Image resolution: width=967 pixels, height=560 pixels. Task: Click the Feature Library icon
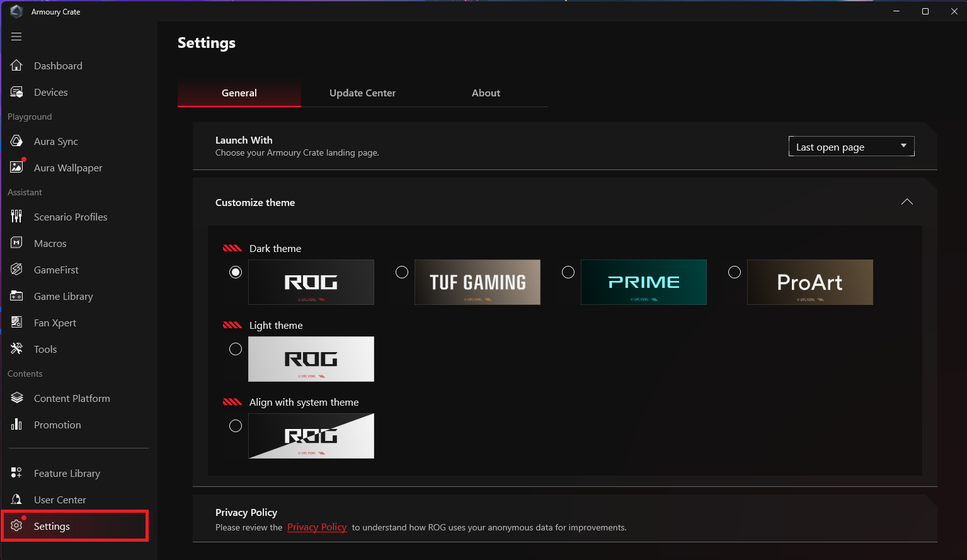pos(17,473)
